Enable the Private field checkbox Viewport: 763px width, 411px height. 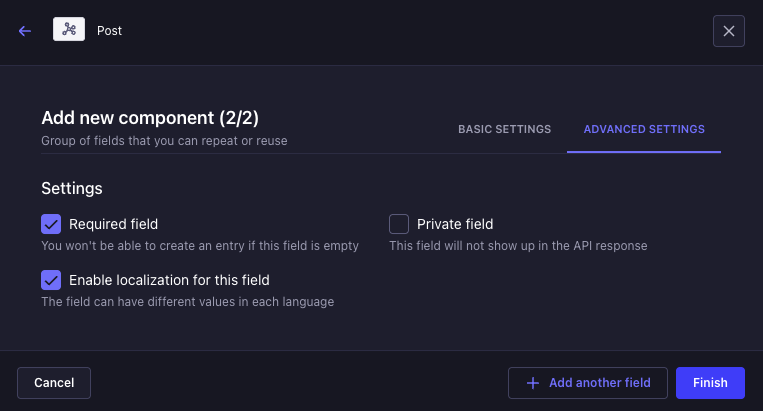click(399, 224)
